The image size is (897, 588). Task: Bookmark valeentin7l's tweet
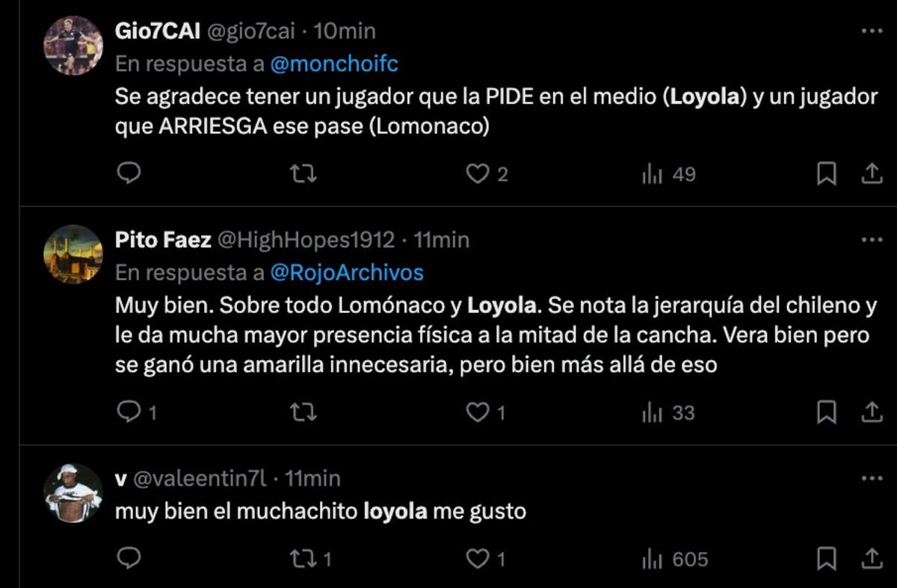point(826,559)
